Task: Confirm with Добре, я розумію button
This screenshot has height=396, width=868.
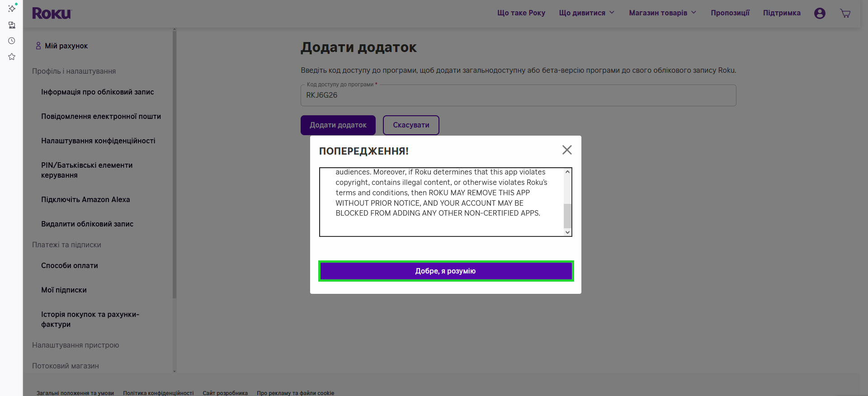Action: click(446, 271)
